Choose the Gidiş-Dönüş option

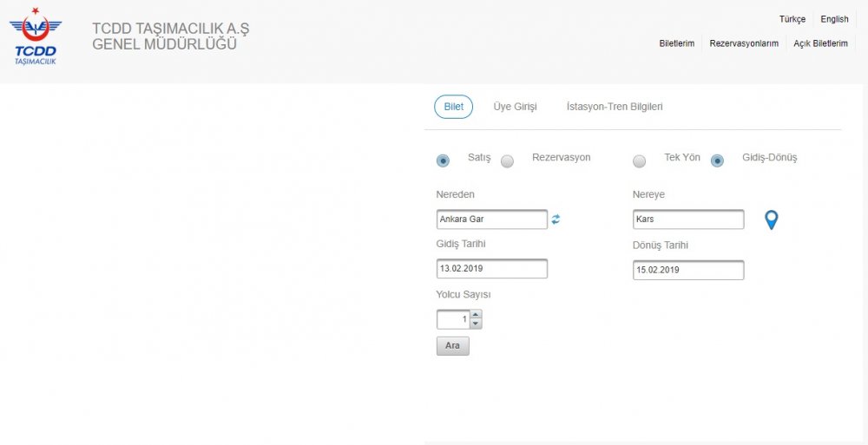(x=717, y=160)
